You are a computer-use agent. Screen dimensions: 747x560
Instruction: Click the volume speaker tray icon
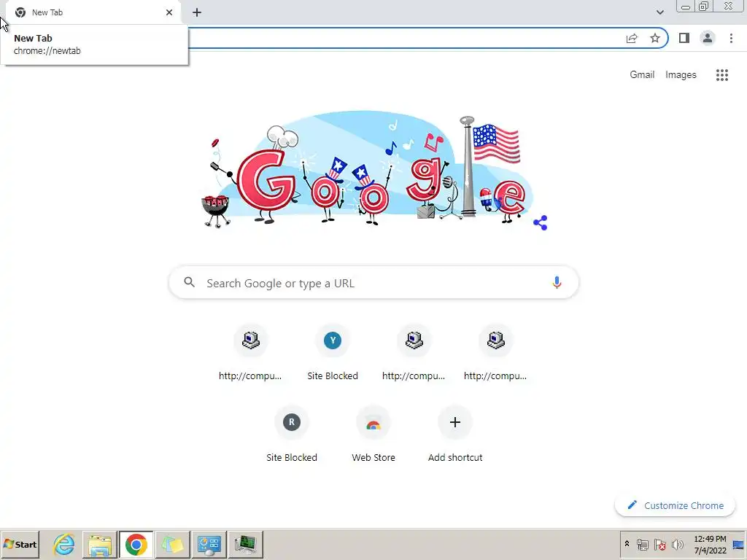point(677,544)
